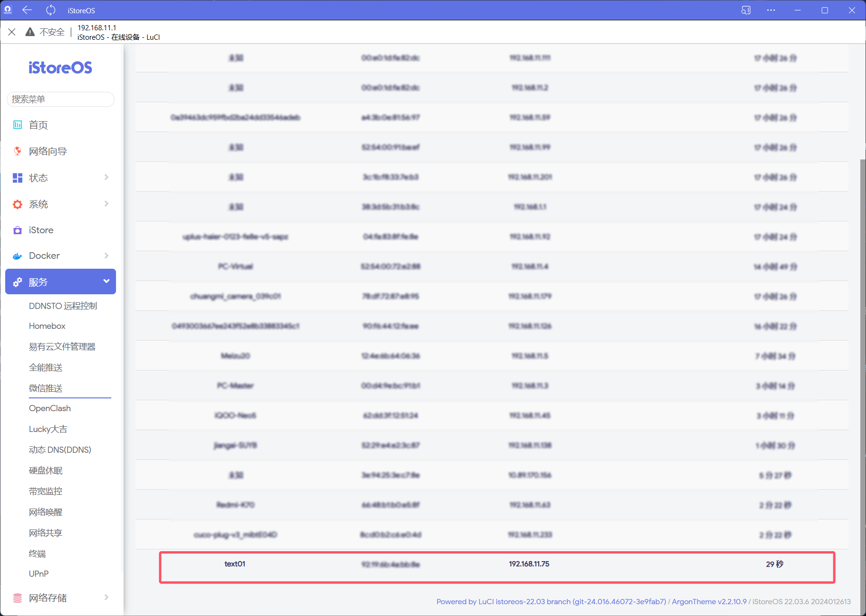Click the 搜索菜单 search menu field
The image size is (866, 616).
[61, 99]
